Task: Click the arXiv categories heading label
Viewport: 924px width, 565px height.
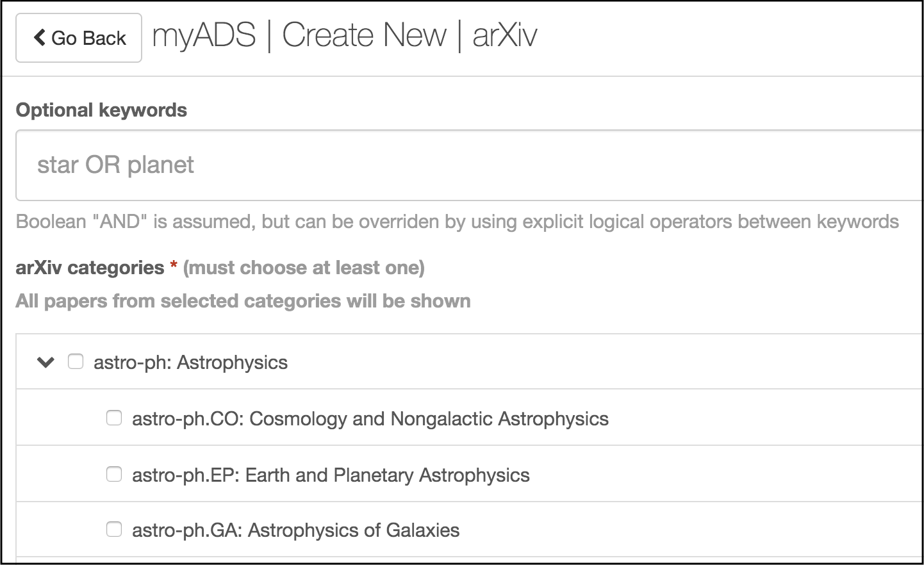Action: click(x=90, y=268)
